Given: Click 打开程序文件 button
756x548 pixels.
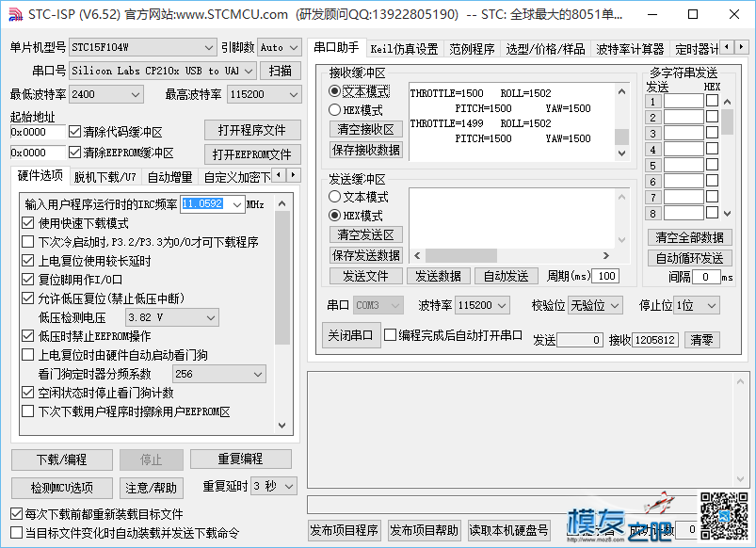Looking at the screenshot, I should coord(252,130).
